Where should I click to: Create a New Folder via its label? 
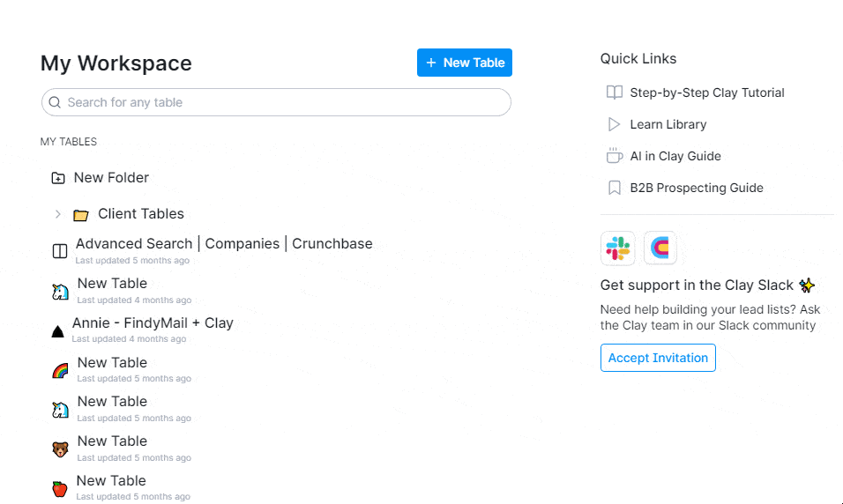click(111, 177)
